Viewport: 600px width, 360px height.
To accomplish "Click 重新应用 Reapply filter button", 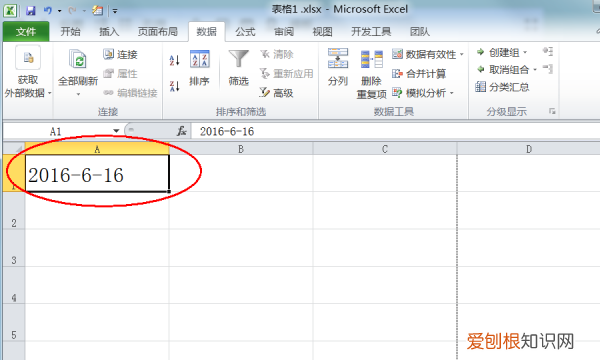I will tap(287, 73).
